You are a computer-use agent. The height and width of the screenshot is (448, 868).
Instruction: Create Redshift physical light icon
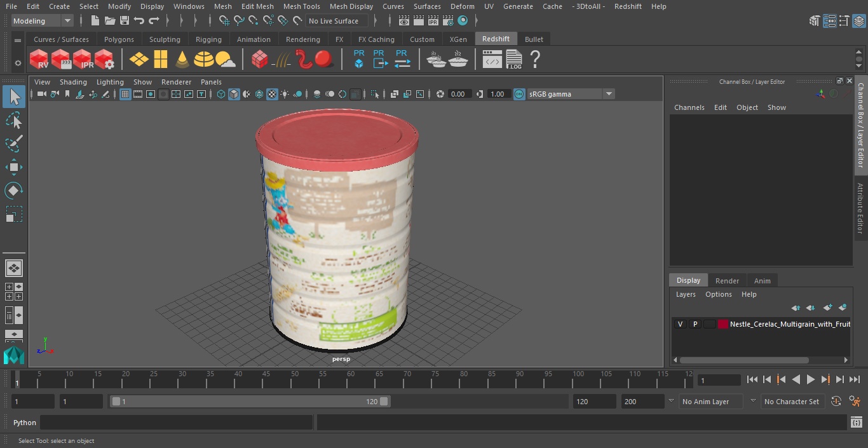pos(139,60)
